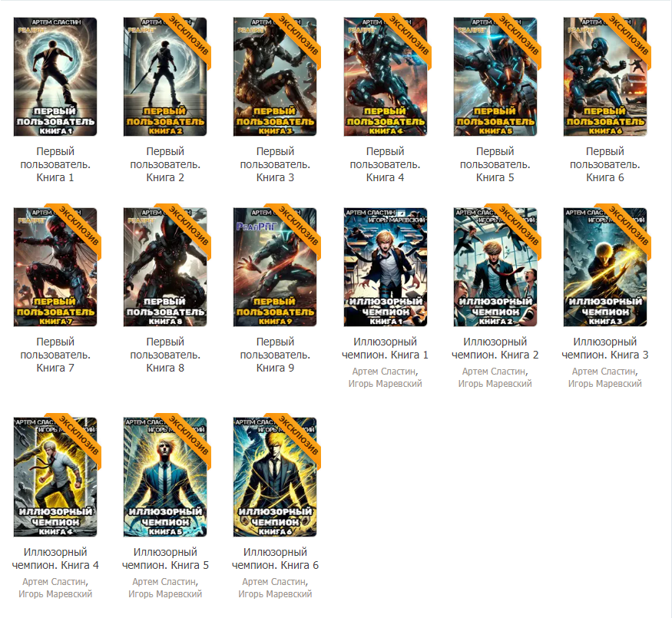The width and height of the screenshot is (672, 618).
Task: Open the cover of Первый пользователь Книга 9
Action: 275,267
